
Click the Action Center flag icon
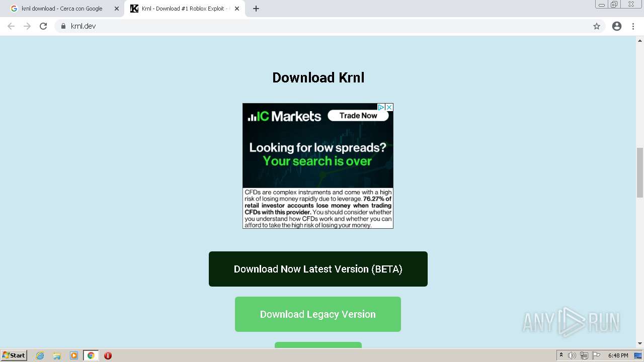coord(596,355)
